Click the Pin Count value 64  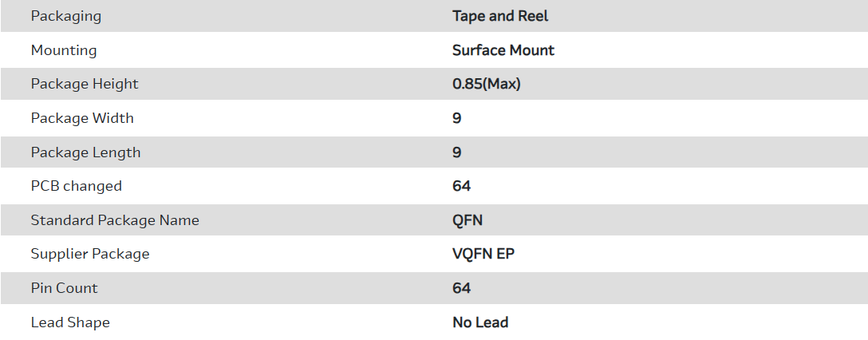click(461, 288)
